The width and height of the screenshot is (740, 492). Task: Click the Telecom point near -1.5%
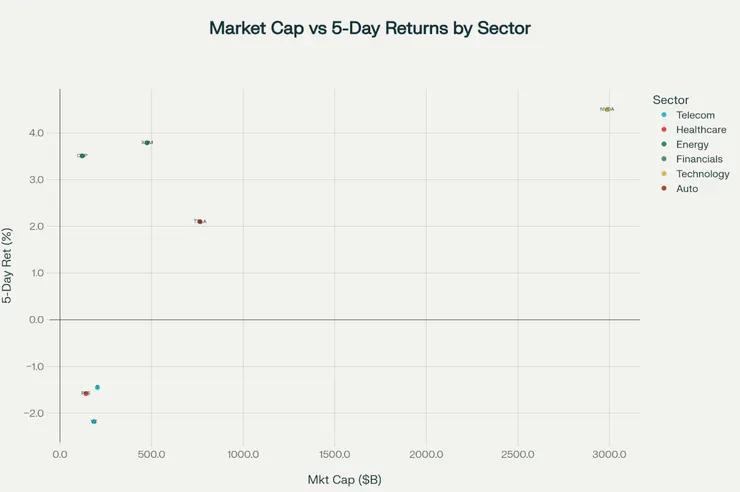tap(97, 387)
